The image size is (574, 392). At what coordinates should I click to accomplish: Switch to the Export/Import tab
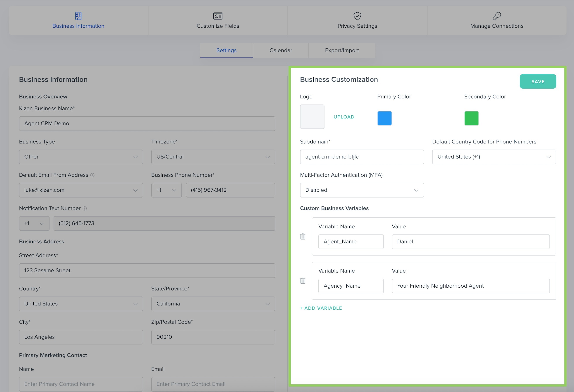[342, 50]
